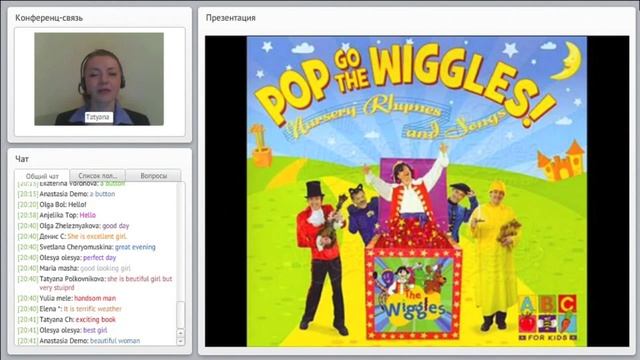Click the chat scrollbar thumb
The image size is (640, 360).
coord(180,315)
